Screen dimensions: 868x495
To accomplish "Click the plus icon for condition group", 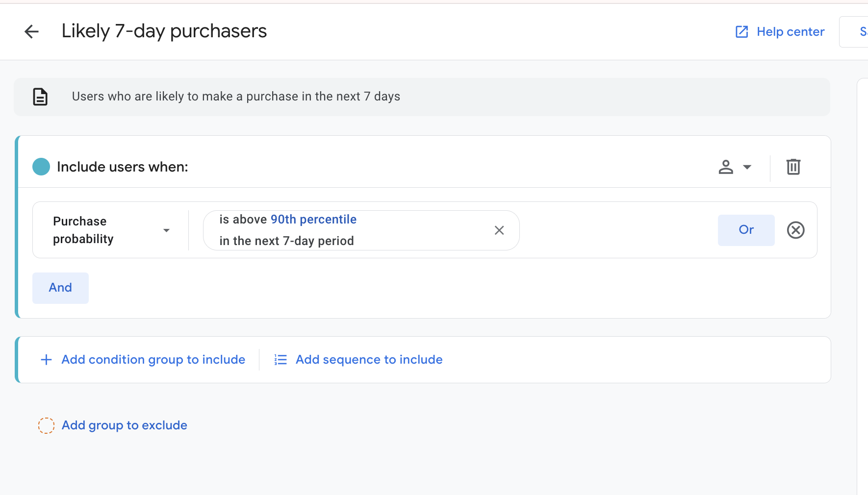I will tap(46, 359).
